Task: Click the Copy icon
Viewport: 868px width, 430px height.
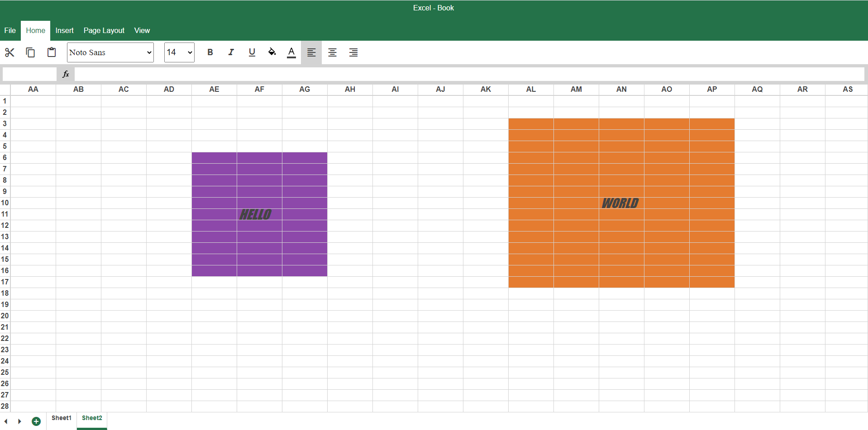Action: 30,52
